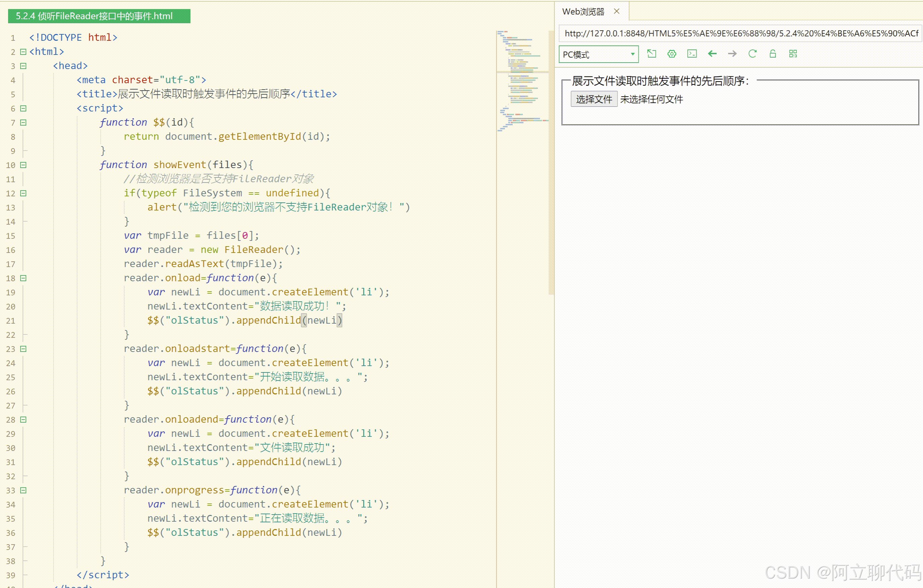Screen dimensions: 923x588
Task: Click the closing </script> tag on line 39
Action: coord(103,575)
